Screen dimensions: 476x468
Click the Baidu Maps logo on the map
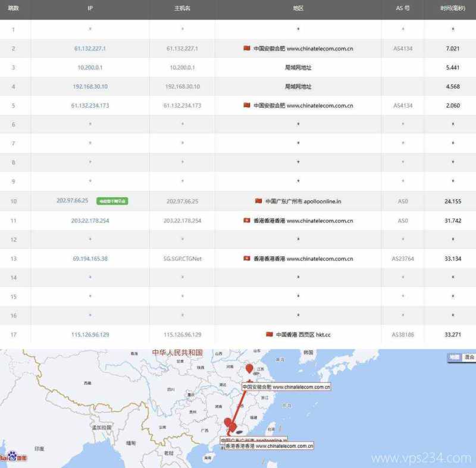[x=13, y=457]
